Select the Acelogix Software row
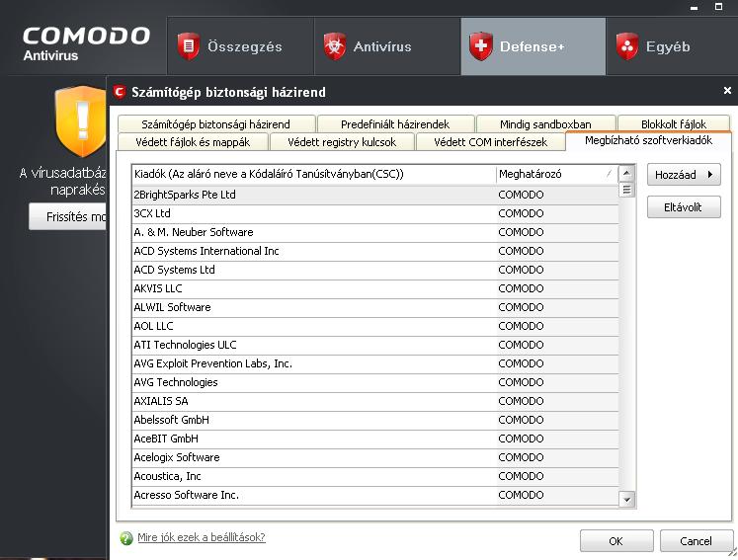The image size is (738, 560). click(375, 457)
